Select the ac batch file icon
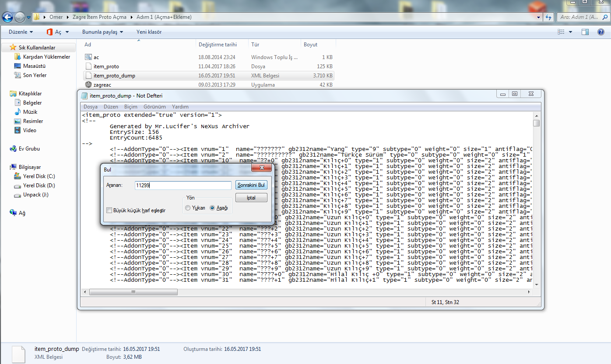This screenshot has width=611, height=364. [88, 57]
